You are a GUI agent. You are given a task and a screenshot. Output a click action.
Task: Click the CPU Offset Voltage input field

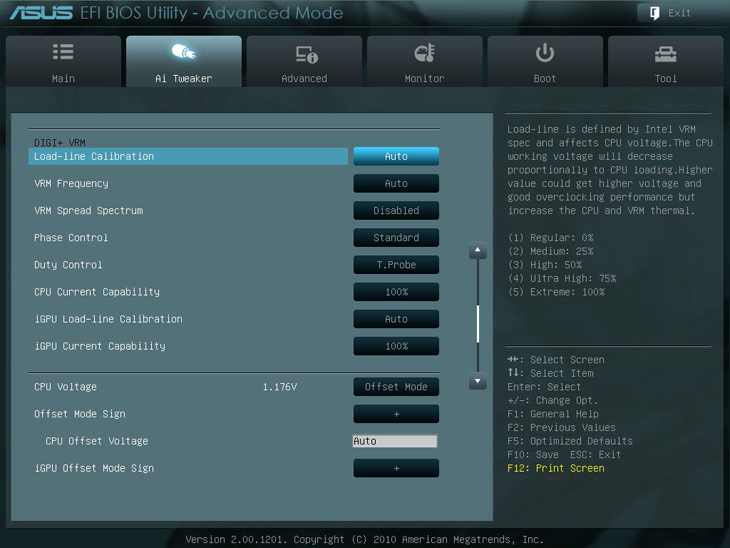pyautogui.click(x=395, y=441)
